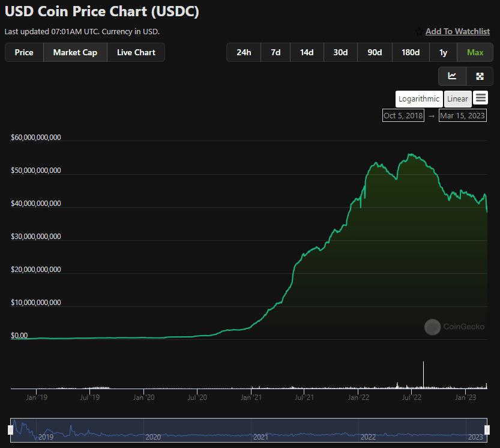Grab the left navigator range handle
This screenshot has width=500, height=448.
(11, 430)
